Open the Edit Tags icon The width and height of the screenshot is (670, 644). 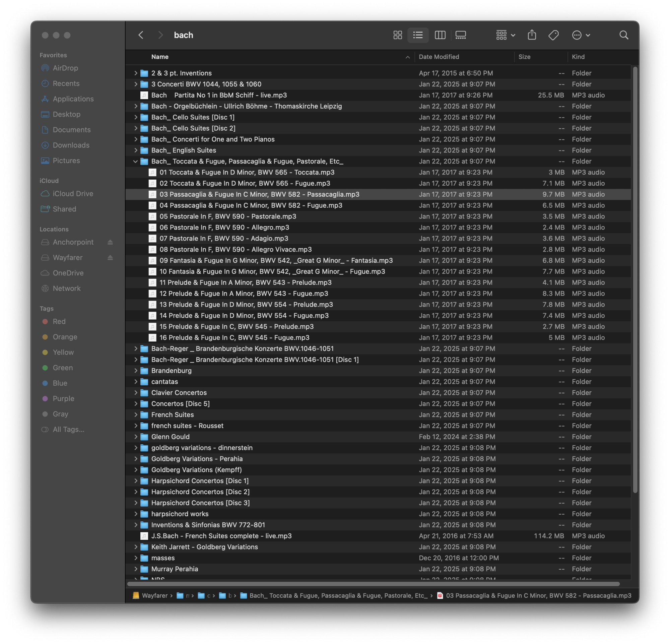(553, 35)
